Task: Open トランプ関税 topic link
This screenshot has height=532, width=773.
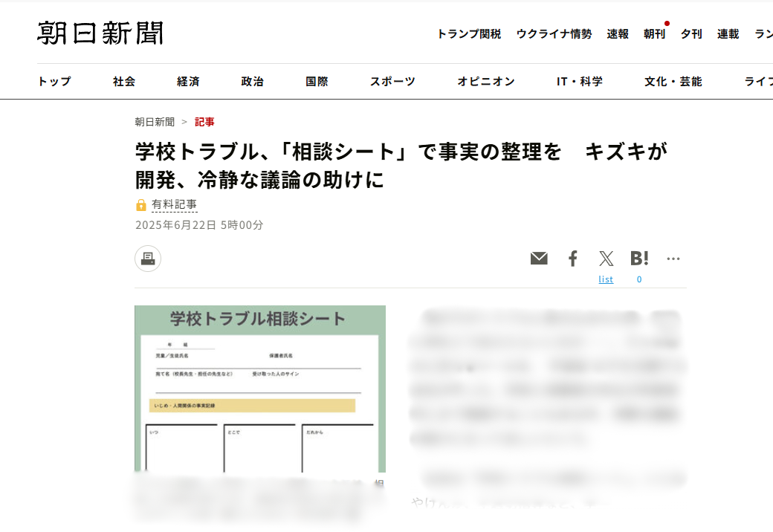Action: (469, 34)
